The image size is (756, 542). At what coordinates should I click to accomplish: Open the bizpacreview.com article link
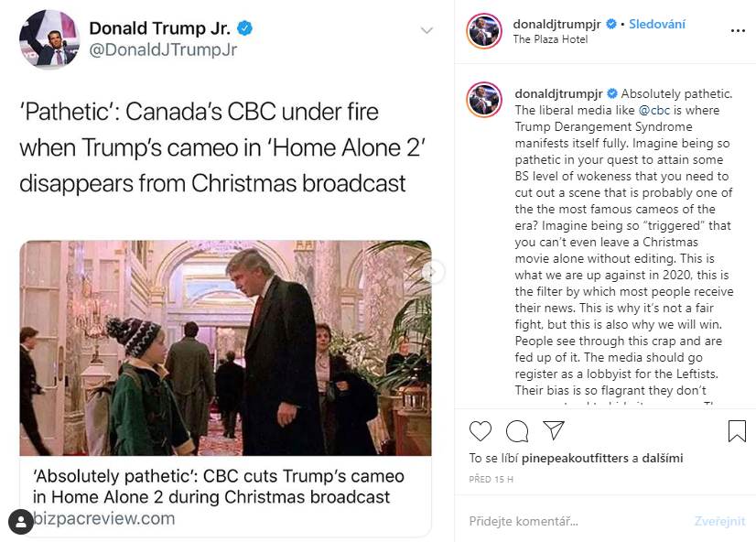click(103, 518)
